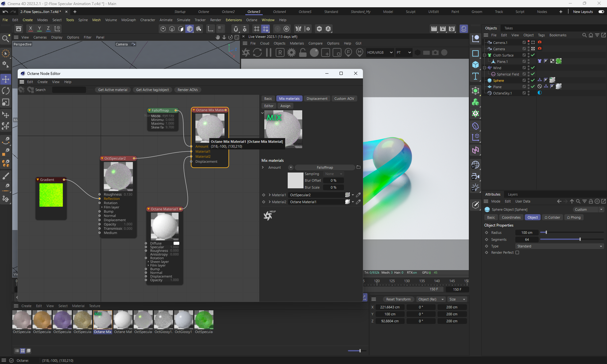
Task: Toggle the Render Perfect checkbox
Action: point(517,252)
